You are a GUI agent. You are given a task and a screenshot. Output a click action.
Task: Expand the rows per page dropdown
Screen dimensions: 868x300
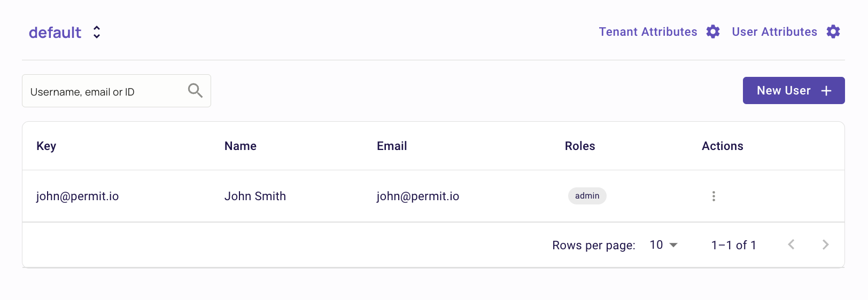[x=663, y=245]
